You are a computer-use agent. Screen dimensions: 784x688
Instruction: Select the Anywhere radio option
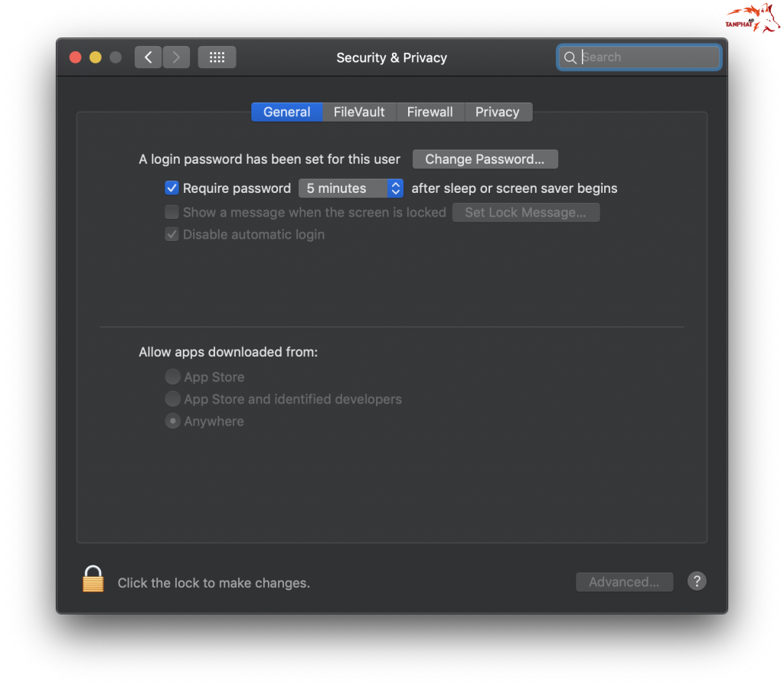pyautogui.click(x=173, y=421)
